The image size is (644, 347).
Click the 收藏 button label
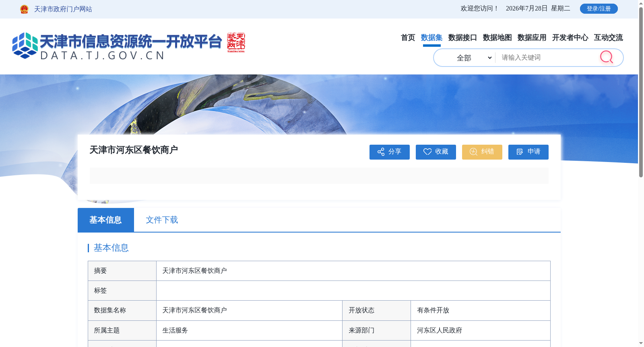click(x=442, y=152)
